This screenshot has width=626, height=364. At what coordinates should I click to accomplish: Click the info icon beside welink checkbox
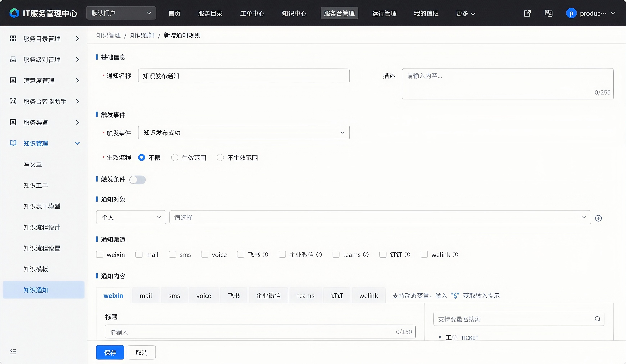(x=455, y=255)
